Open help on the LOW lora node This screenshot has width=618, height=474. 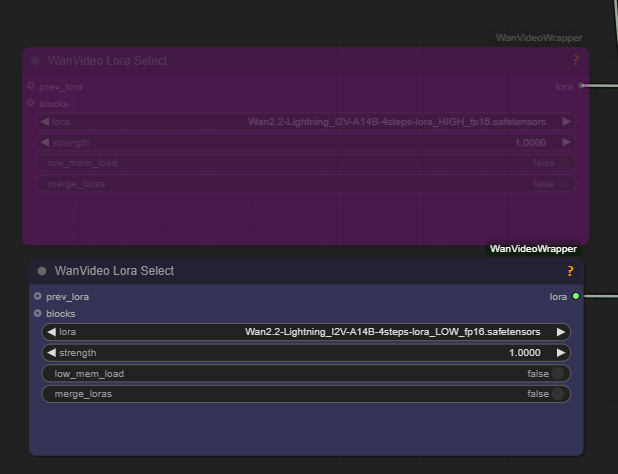coord(570,271)
